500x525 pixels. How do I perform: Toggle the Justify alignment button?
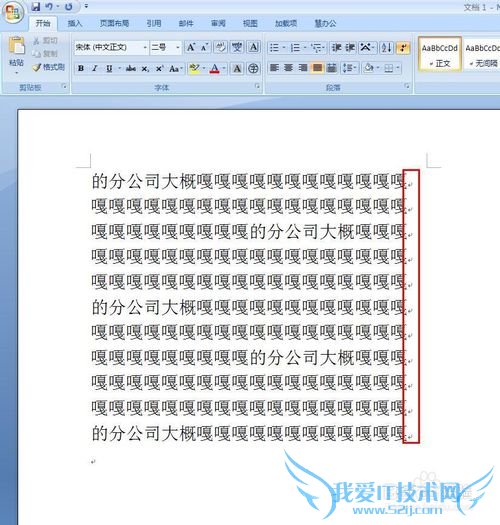click(x=317, y=68)
